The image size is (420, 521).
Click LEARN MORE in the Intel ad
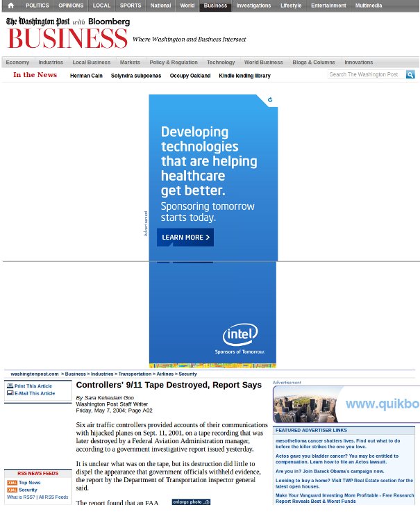click(x=185, y=238)
